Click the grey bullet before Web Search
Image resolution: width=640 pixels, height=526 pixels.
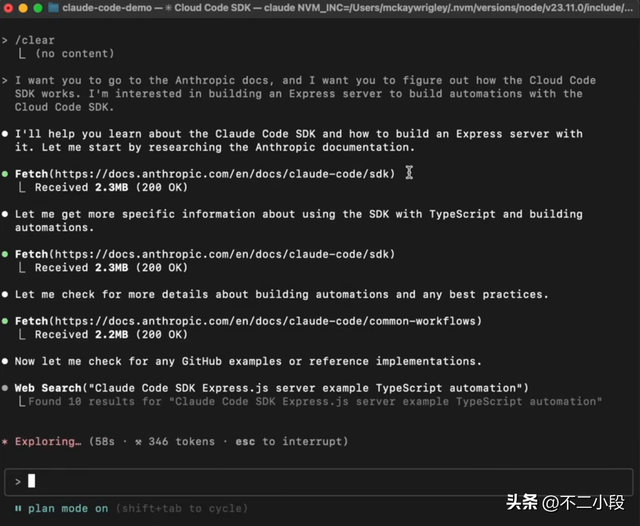click(x=5, y=388)
